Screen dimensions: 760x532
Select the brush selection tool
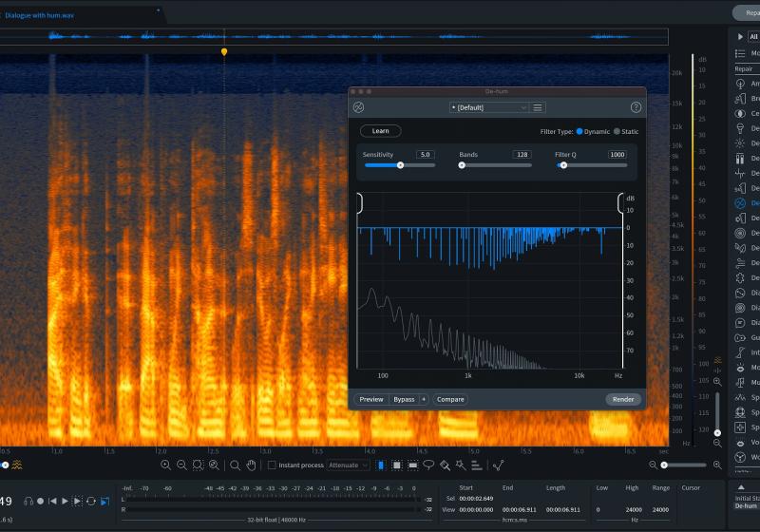point(445,465)
